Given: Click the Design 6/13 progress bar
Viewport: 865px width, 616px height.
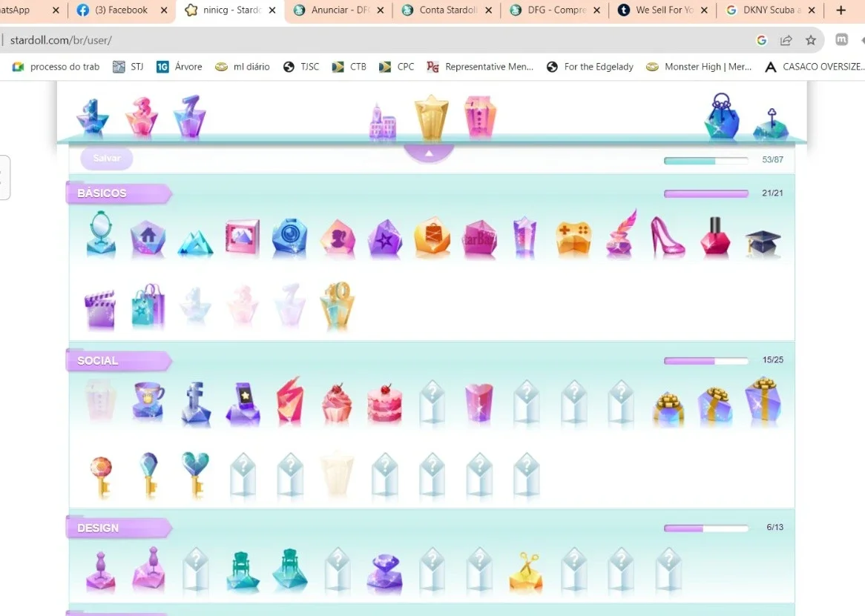Looking at the screenshot, I should coord(706,529).
